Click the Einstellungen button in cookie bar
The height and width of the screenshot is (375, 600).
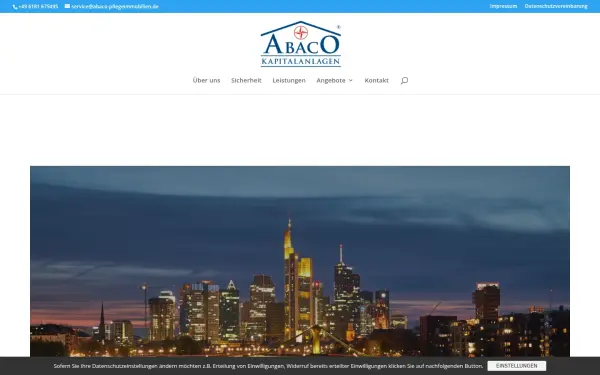pos(517,366)
